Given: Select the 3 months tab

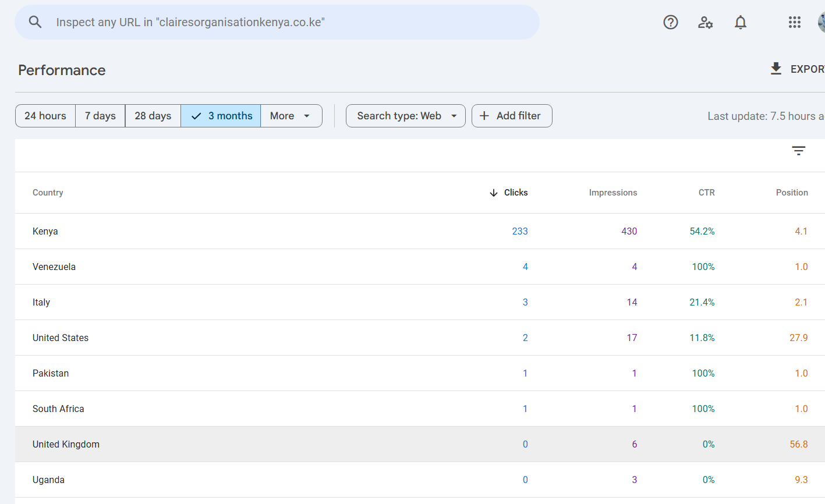Looking at the screenshot, I should (x=220, y=116).
